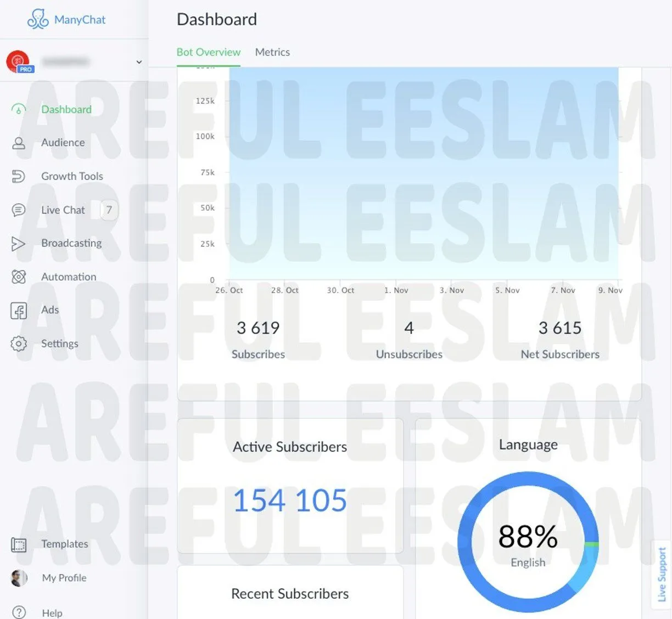The image size is (672, 619).
Task: Click the Automation atom icon
Action: coord(19,277)
